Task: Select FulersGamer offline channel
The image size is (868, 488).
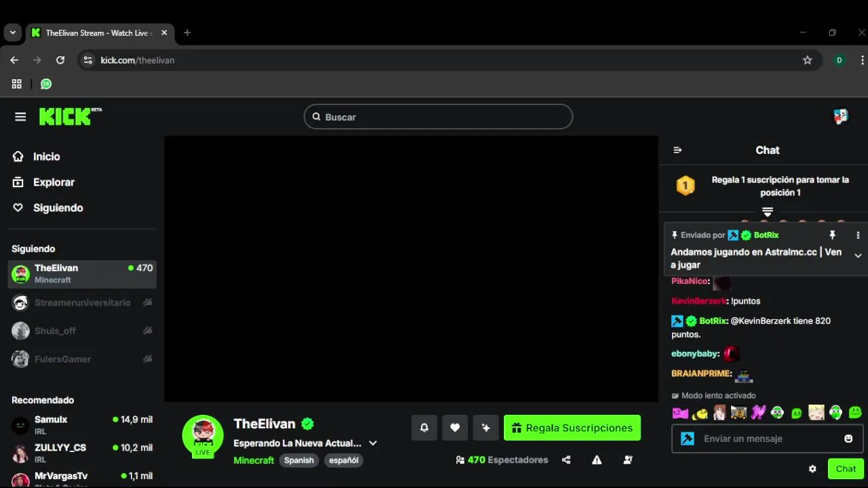Action: [x=82, y=359]
